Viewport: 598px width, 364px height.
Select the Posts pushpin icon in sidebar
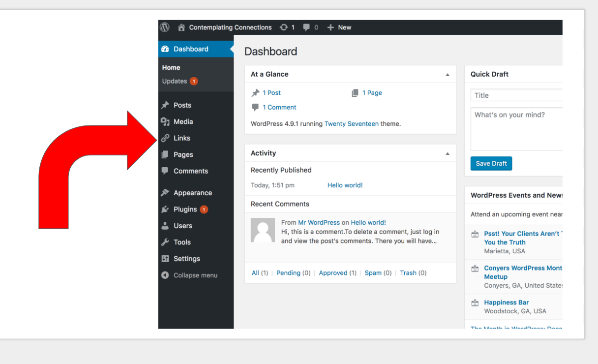(165, 105)
